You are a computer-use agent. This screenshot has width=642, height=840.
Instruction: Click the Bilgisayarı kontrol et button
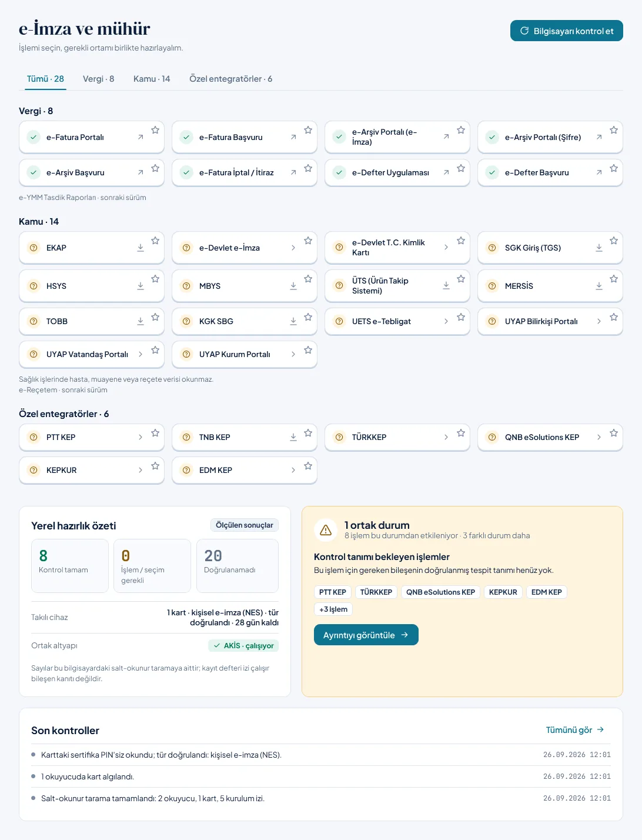[567, 31]
